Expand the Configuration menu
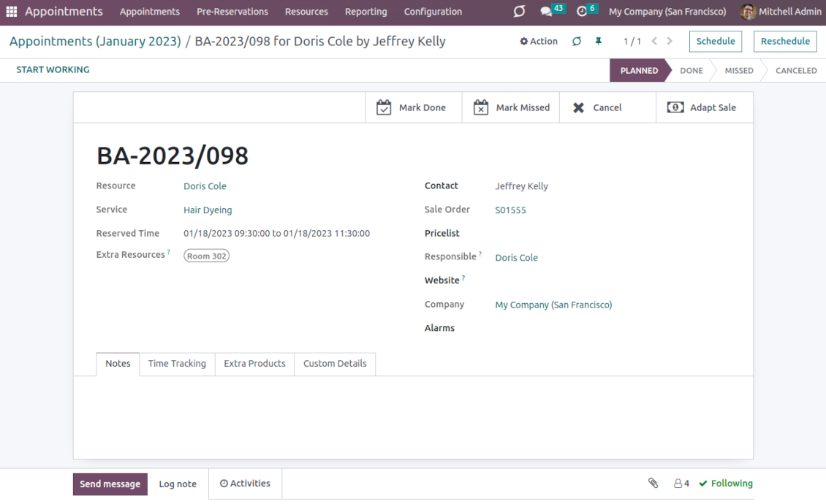The width and height of the screenshot is (826, 504). pyautogui.click(x=433, y=12)
